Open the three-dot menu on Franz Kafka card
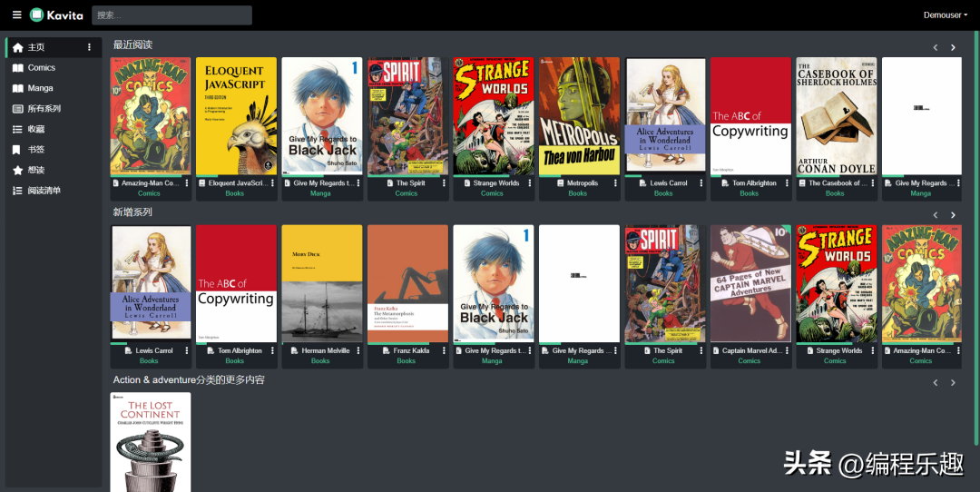Image resolution: width=980 pixels, height=492 pixels. pyautogui.click(x=444, y=350)
